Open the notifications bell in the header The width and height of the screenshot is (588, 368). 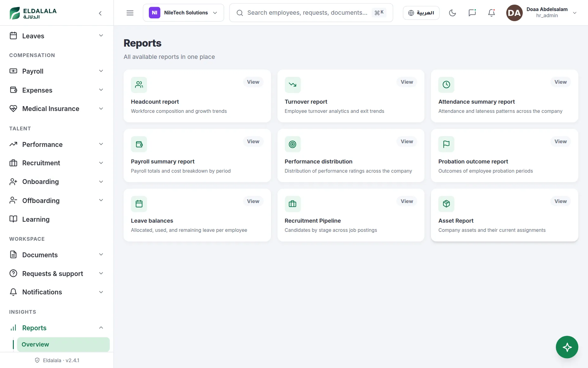pos(491,13)
